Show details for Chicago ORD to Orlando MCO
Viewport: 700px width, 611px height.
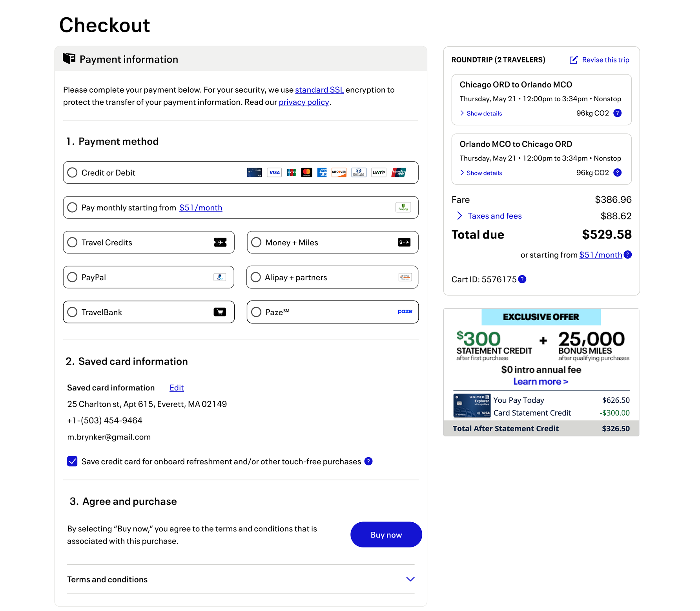click(x=481, y=113)
